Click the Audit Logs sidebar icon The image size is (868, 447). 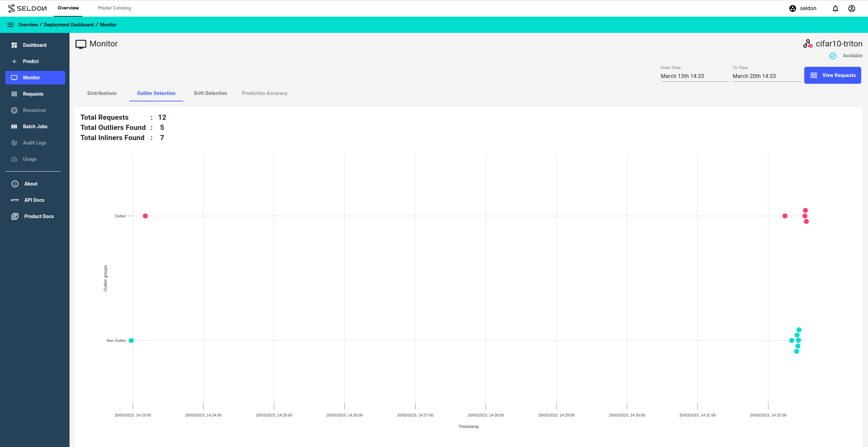14,142
